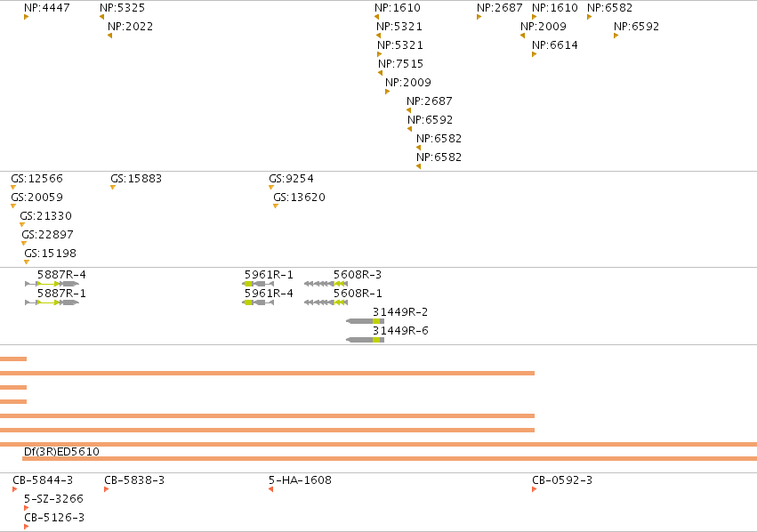The width and height of the screenshot is (757, 532).
Task: Click the NP:4447 insertion triangle marker
Action: coord(26,17)
